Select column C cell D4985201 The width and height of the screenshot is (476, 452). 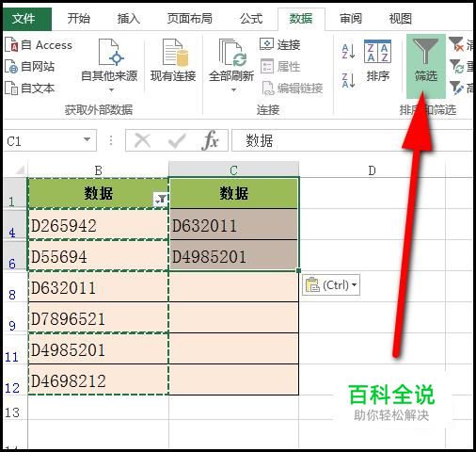coord(233,256)
